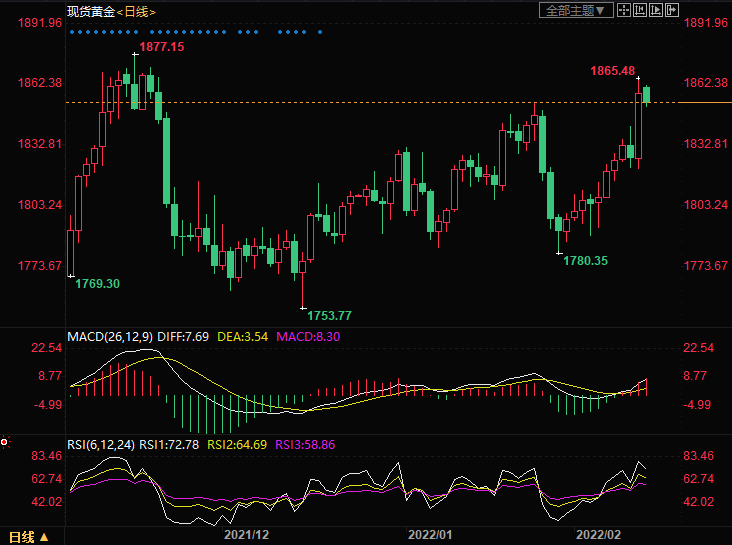Click the 1780.35 low price annotation
Viewport: 732px width, 545px height.
(x=585, y=260)
